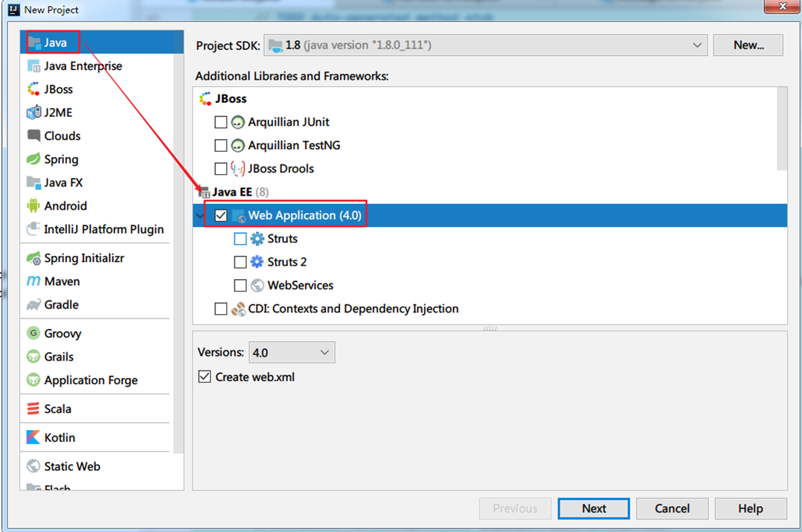Uncheck the Web Application (4.0) checkbox
Viewport: 802px width, 532px height.
pyautogui.click(x=220, y=215)
